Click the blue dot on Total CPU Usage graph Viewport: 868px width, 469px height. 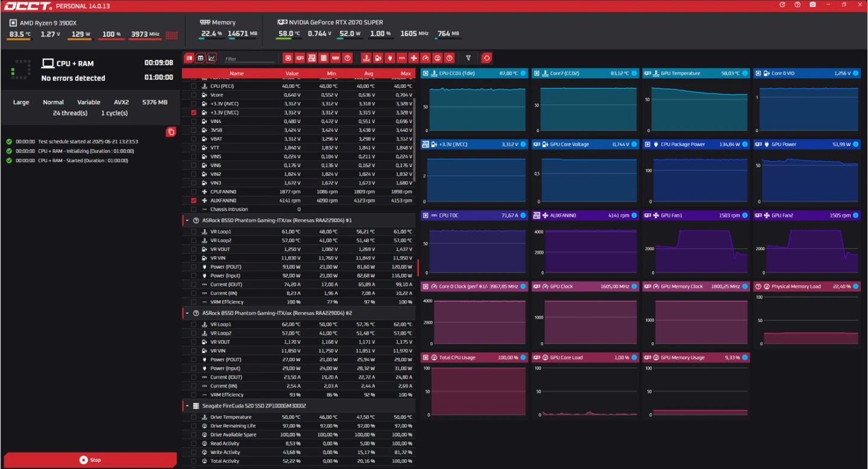point(523,357)
